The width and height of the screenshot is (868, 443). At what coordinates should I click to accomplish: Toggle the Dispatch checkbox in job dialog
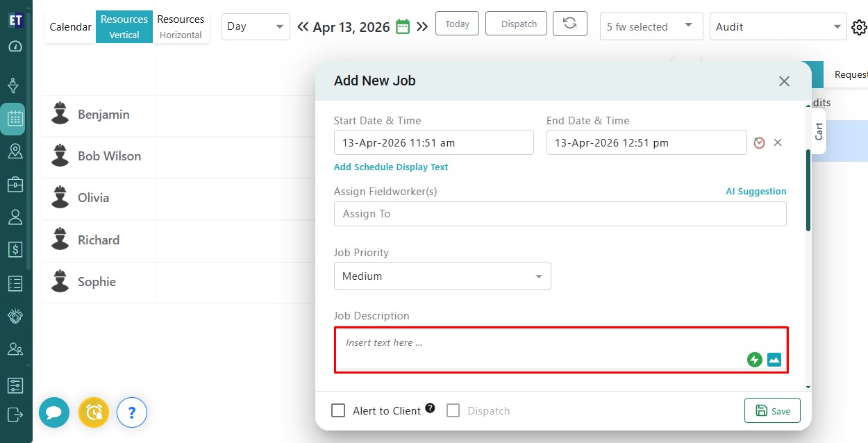point(453,410)
